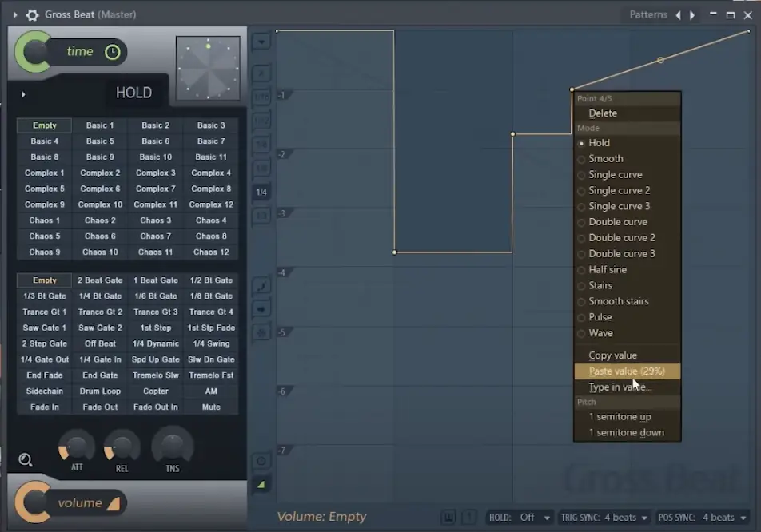Choose Paste value (29%) from context menu
This screenshot has width=761, height=532.
(626, 371)
